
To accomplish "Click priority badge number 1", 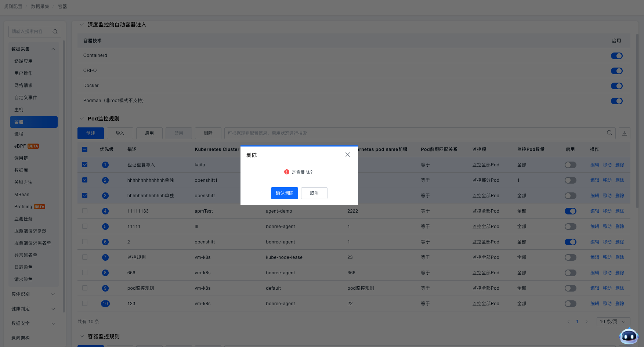I will click(x=105, y=165).
